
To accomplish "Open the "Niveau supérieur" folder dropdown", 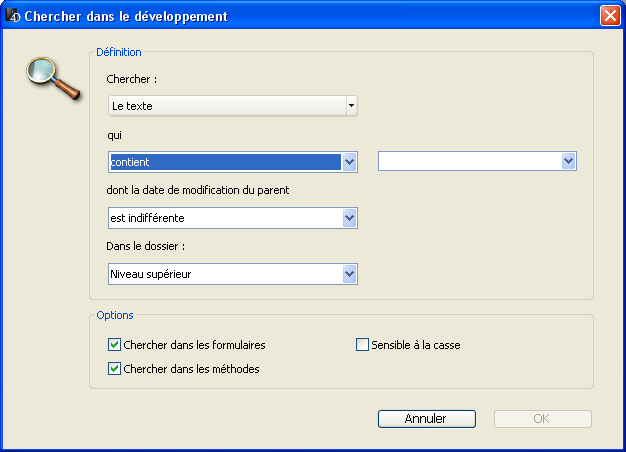I will point(224,274).
